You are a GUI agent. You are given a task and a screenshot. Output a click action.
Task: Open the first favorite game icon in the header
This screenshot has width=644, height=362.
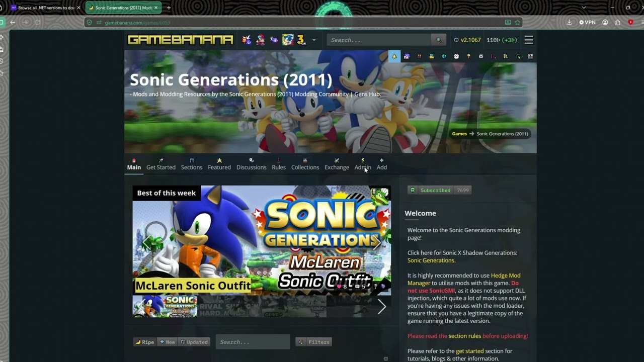(x=247, y=40)
